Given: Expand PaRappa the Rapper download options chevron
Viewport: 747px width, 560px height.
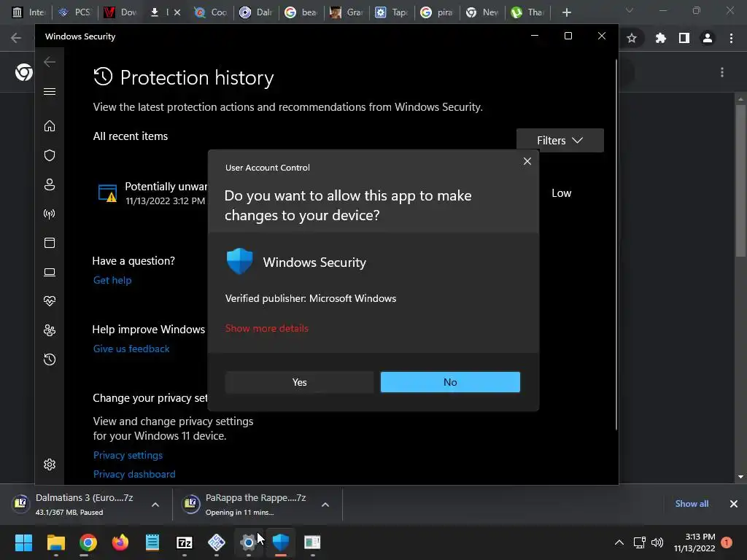Looking at the screenshot, I should click(325, 505).
